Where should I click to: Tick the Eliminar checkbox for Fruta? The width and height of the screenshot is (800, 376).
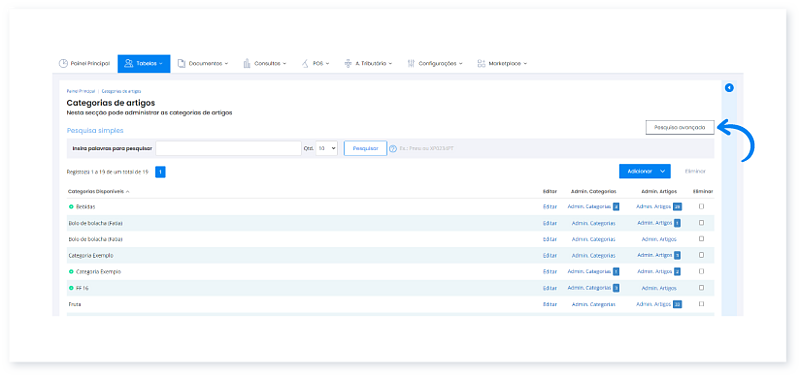(702, 304)
